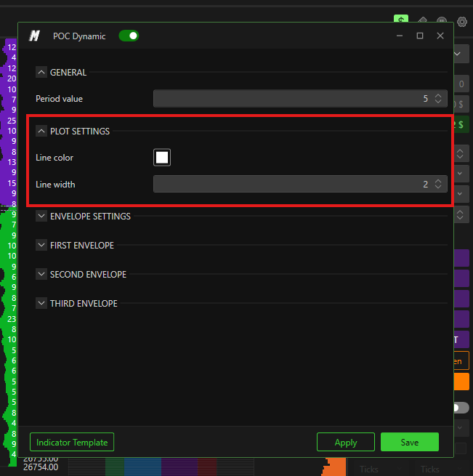This screenshot has height=476, width=473.
Task: Expand the FIRST ENVELOPE section
Action: coord(41,245)
